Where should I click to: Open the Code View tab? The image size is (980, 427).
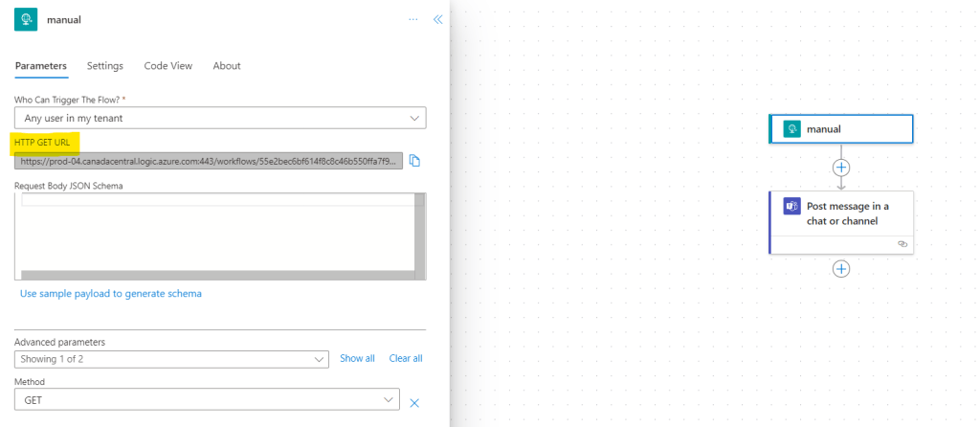(168, 66)
